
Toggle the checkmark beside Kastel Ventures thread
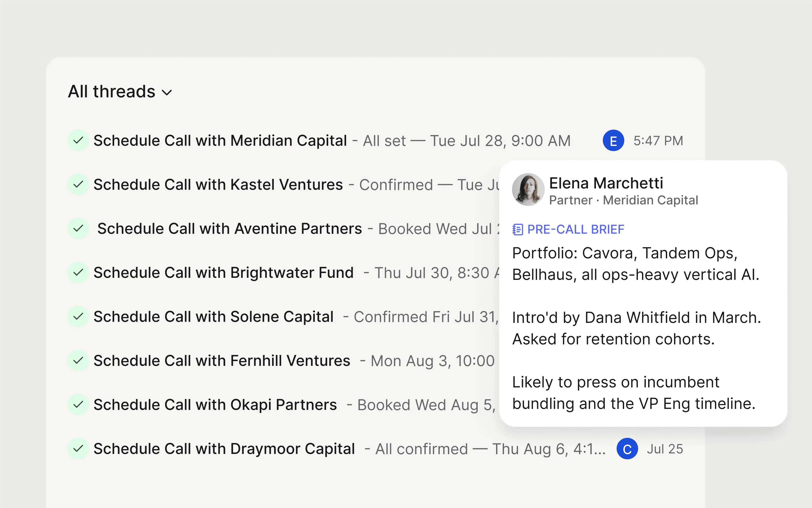(x=78, y=184)
